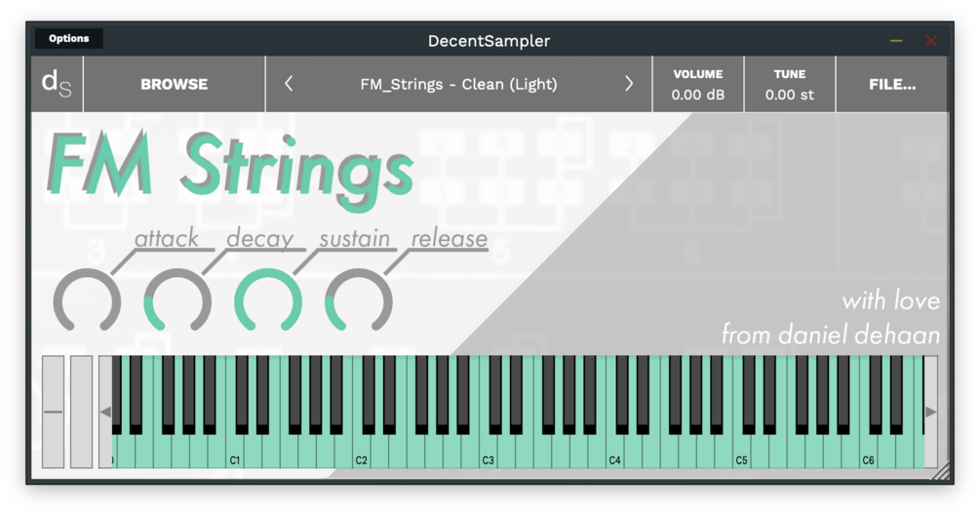Screen dimensions: 980x515
Task: Click the DecentSampler window title
Action: (x=489, y=41)
